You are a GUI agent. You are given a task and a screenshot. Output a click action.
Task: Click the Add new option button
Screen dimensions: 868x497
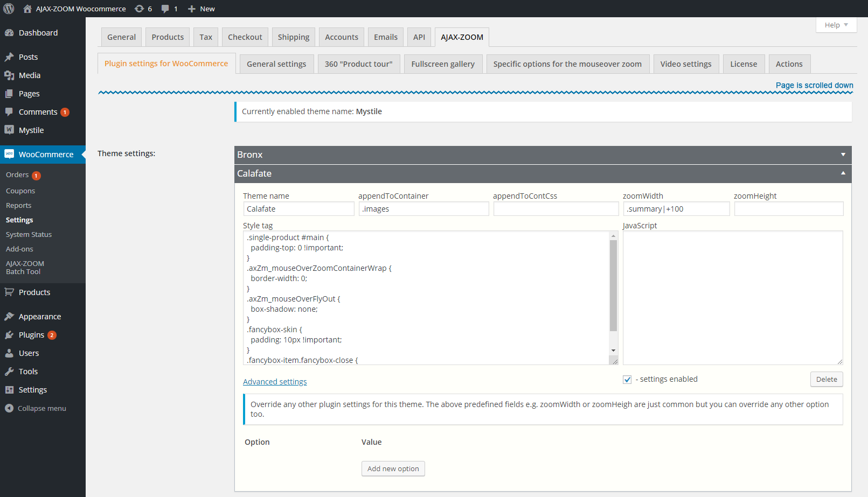click(393, 468)
